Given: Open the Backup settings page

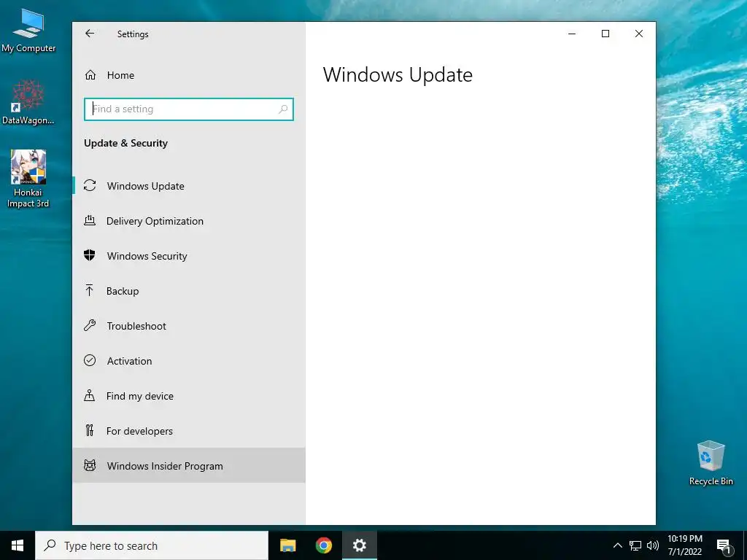Looking at the screenshot, I should (x=189, y=291).
